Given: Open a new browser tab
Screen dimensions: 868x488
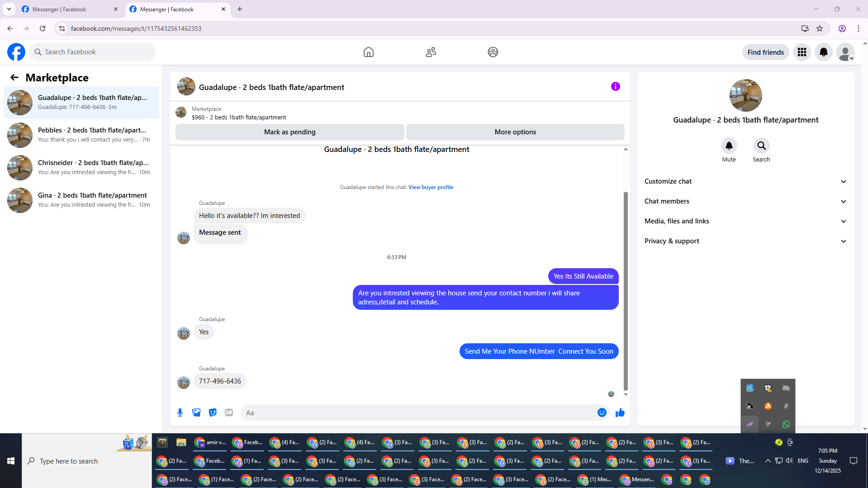Looking at the screenshot, I should click(240, 9).
